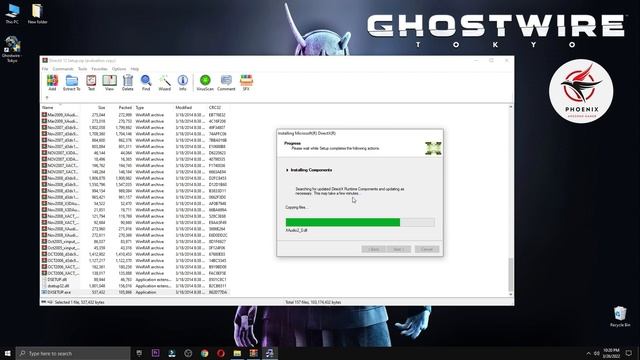Click the WinRAR file list vertical scrollbar

(510, 274)
